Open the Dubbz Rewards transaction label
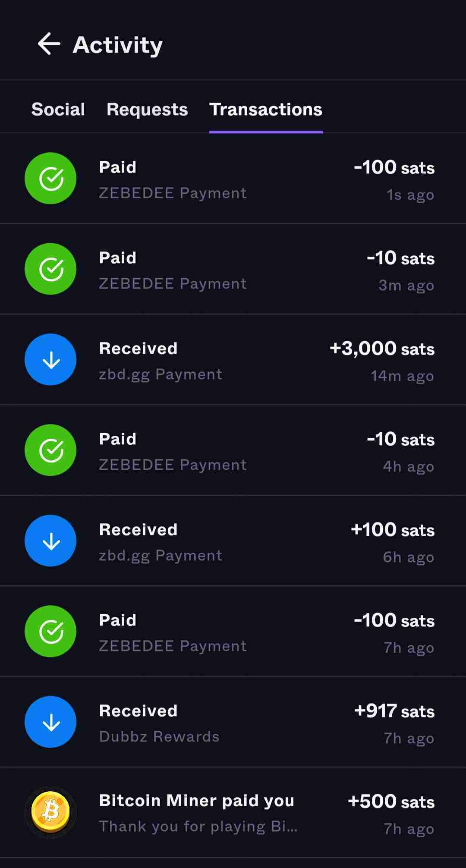Viewport: 466px width, 868px height. click(x=159, y=736)
